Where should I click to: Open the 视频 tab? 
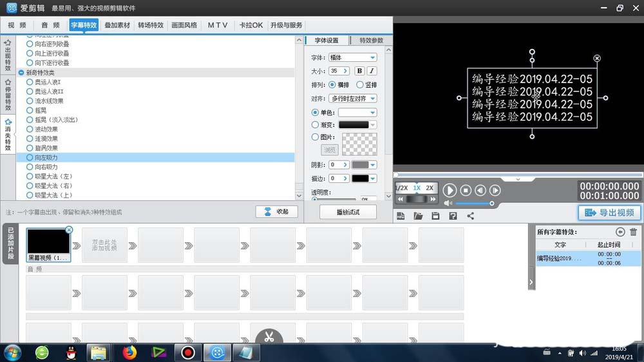(x=17, y=25)
